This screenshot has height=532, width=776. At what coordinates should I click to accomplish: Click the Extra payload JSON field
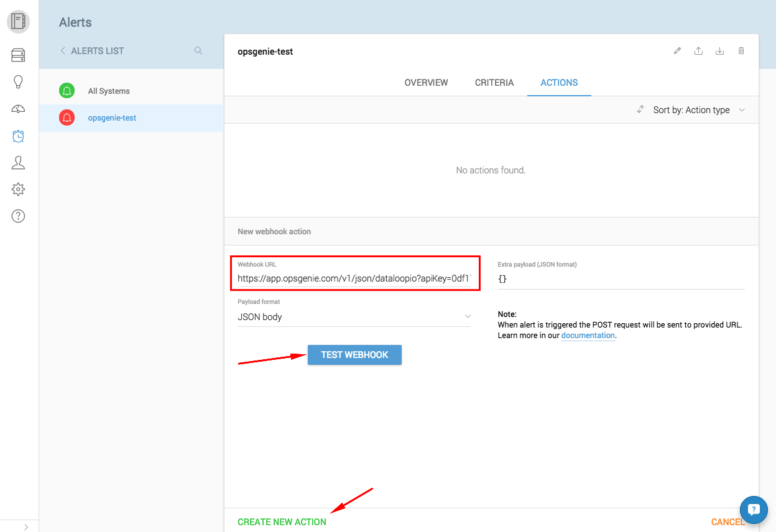[621, 279]
